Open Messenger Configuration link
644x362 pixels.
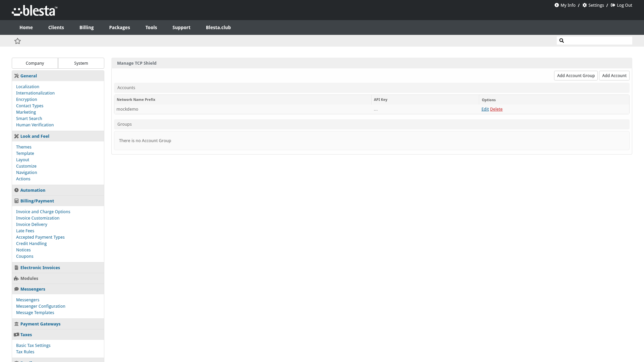(41, 306)
